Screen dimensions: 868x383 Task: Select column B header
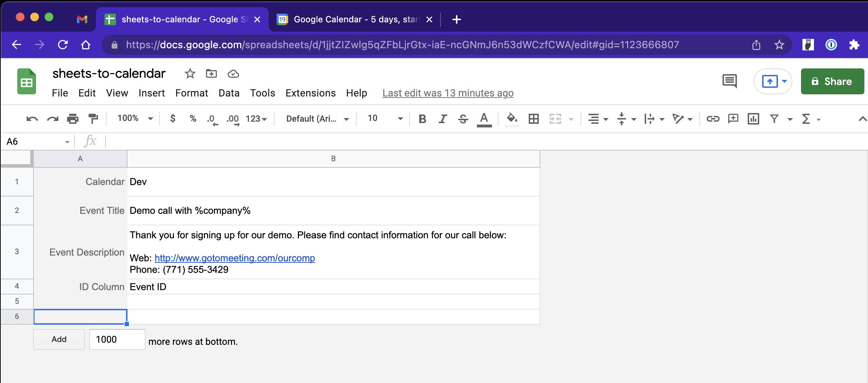[x=334, y=159]
